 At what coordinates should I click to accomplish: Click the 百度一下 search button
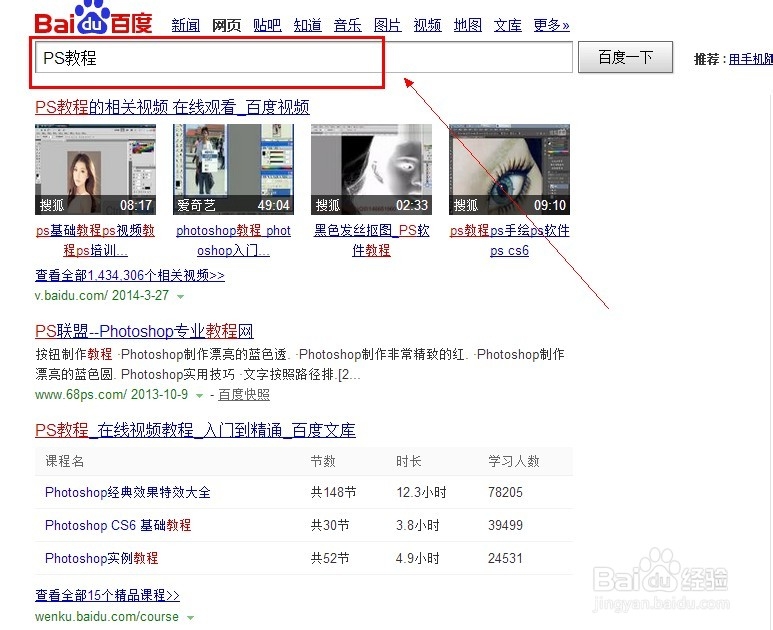(625, 57)
